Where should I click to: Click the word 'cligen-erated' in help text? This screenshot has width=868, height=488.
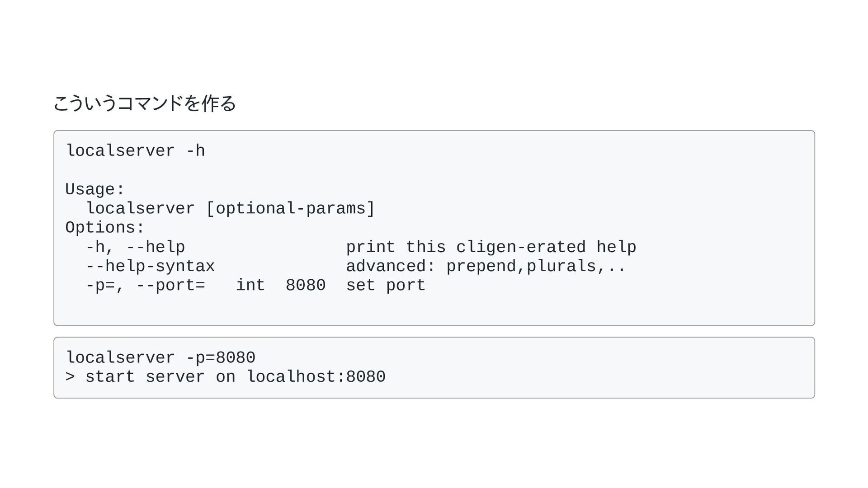pyautogui.click(x=521, y=247)
